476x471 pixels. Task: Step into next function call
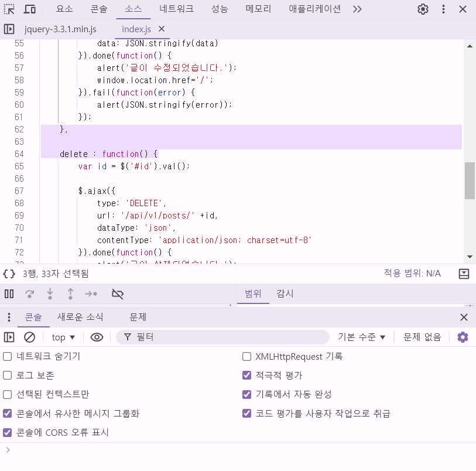[x=50, y=293]
